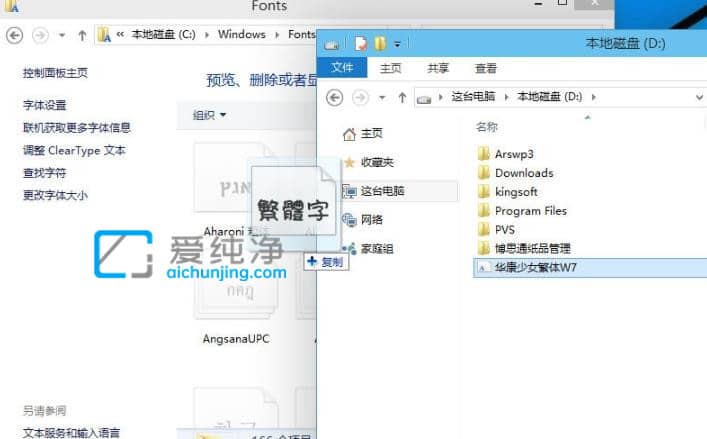The image size is (707, 439).
Task: Open Customize Quick Access Toolbar dropdown
Action: point(397,44)
